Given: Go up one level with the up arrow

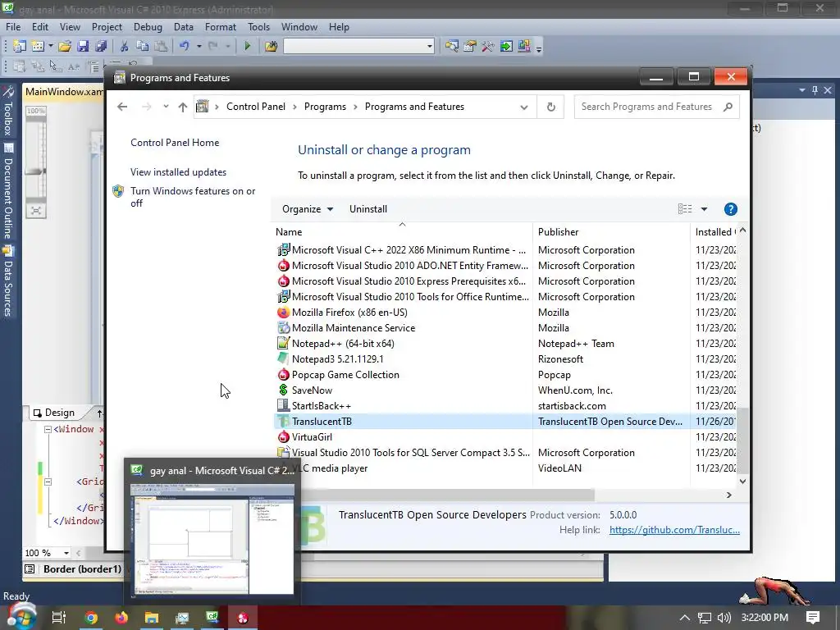Looking at the screenshot, I should coord(183,107).
